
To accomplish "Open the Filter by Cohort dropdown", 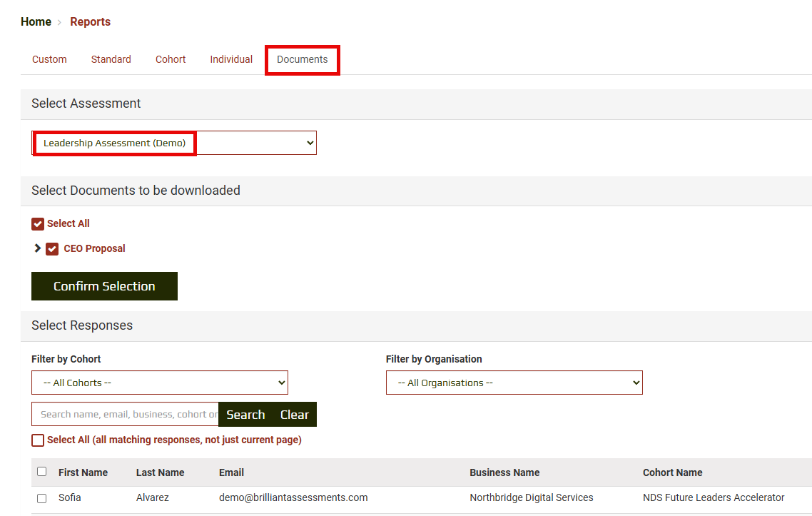I will point(160,383).
